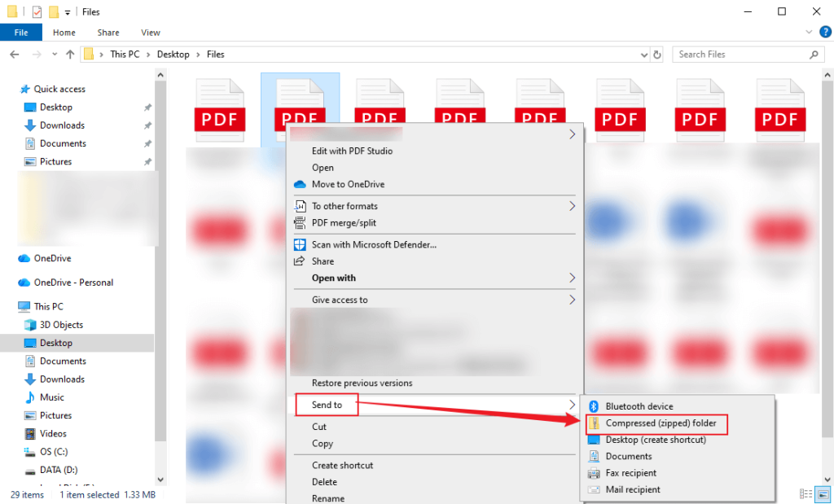Screen dimensions: 834x504
Task: Open the address bar history dropdown arrow
Action: point(645,54)
